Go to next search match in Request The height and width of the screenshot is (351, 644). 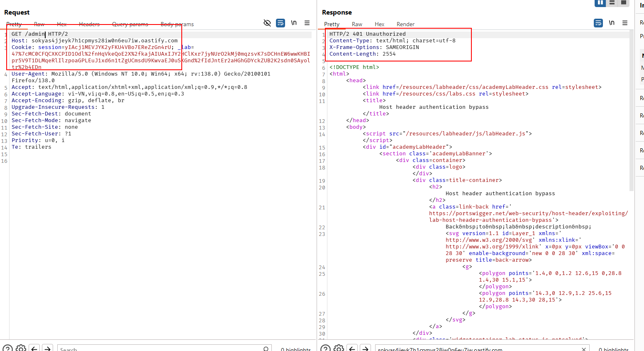click(48, 349)
